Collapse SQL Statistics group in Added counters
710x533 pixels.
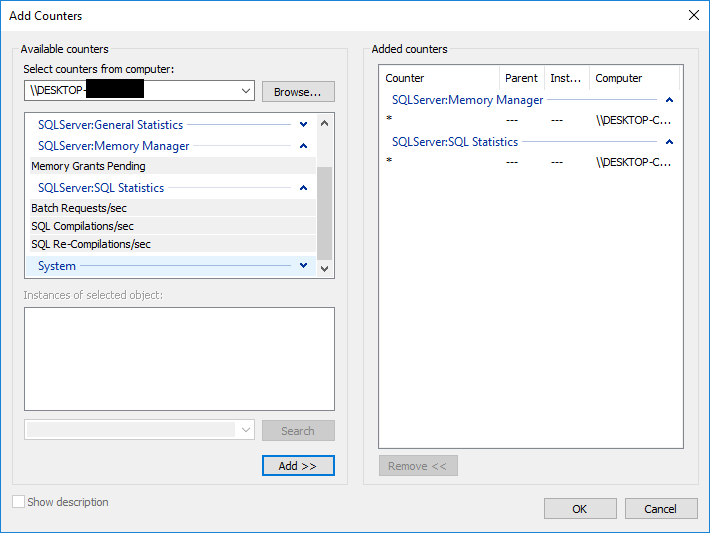pyautogui.click(x=669, y=142)
